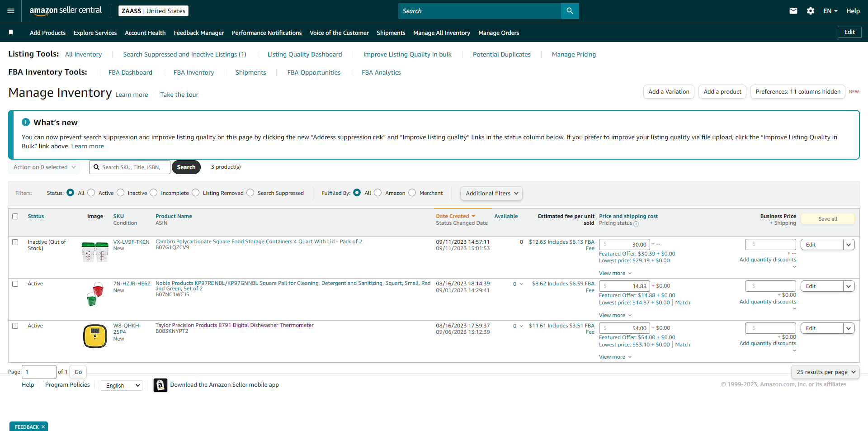
Task: Open the 25 results per page dropdown
Action: [x=826, y=372]
